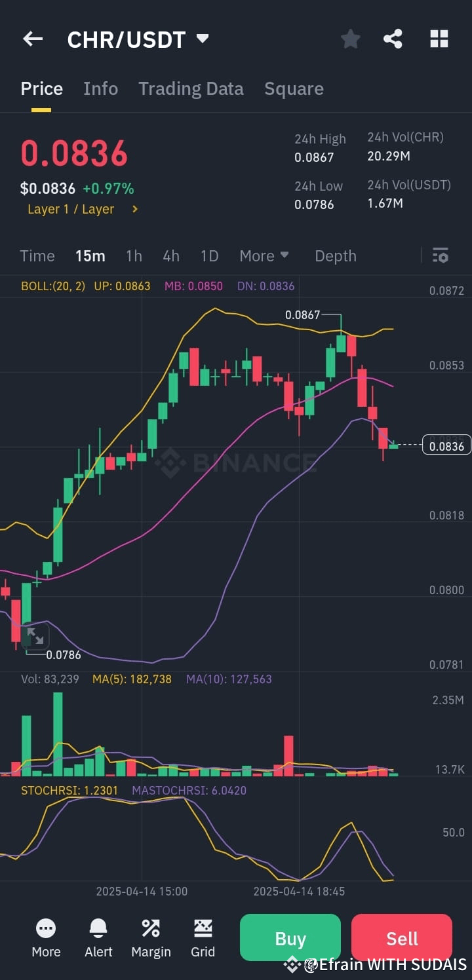The image size is (472, 980).
Task: Click the back arrow to exit chart
Action: [32, 39]
